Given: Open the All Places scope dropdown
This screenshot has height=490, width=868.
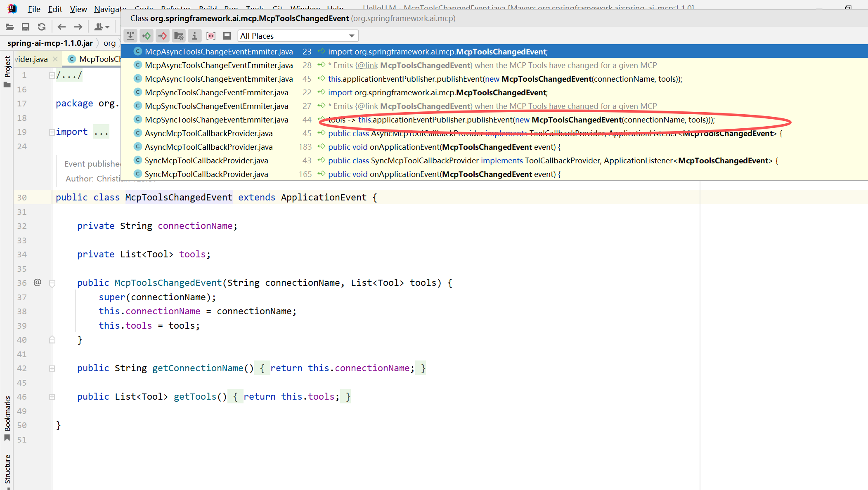Looking at the screenshot, I should tap(298, 36).
